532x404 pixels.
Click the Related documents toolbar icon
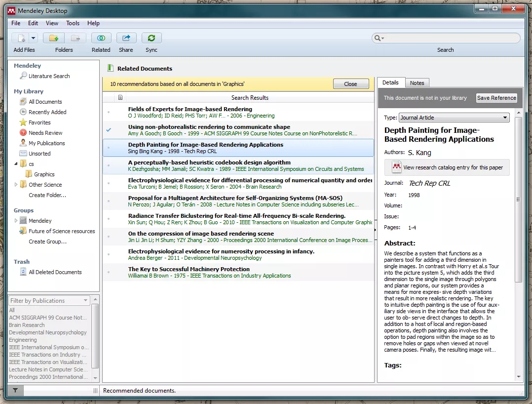pos(101,38)
